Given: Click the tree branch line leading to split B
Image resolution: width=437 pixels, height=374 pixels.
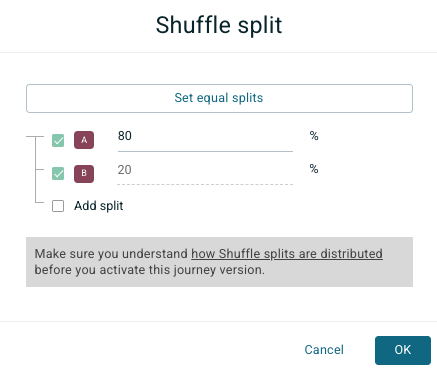Looking at the screenshot, I should click(x=39, y=169).
